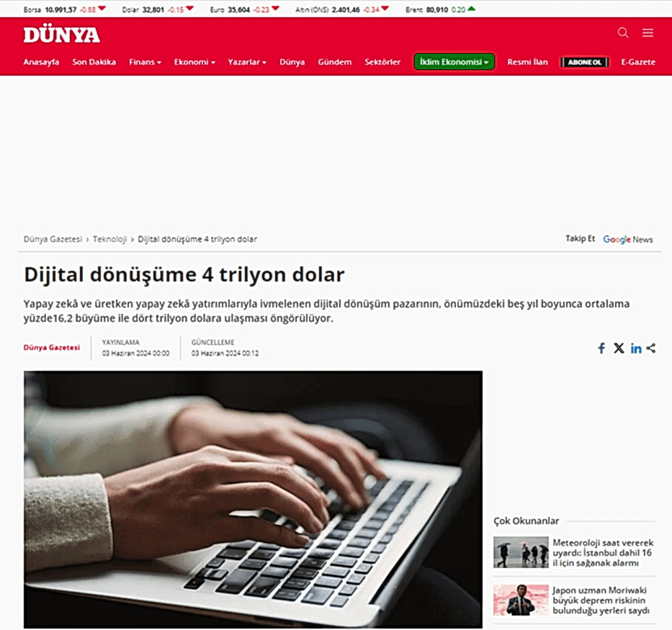Follow on Google News logo
This screenshot has width=672, height=630.
pos(628,240)
